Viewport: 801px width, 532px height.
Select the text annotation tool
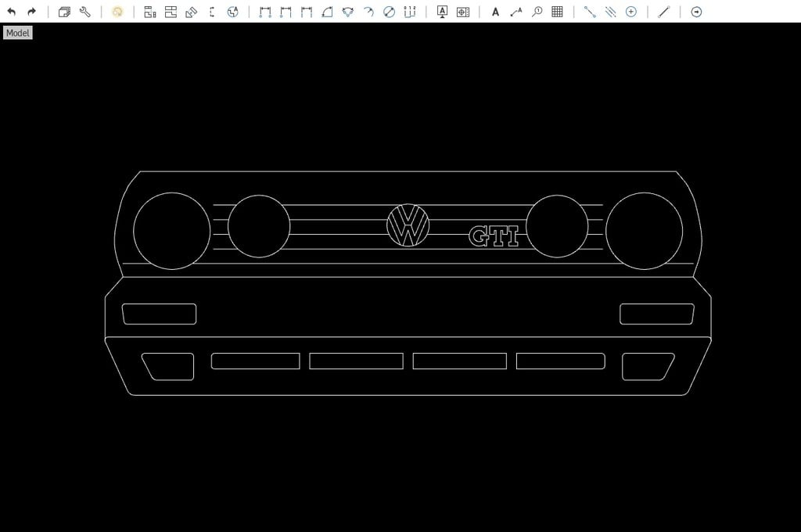(495, 12)
